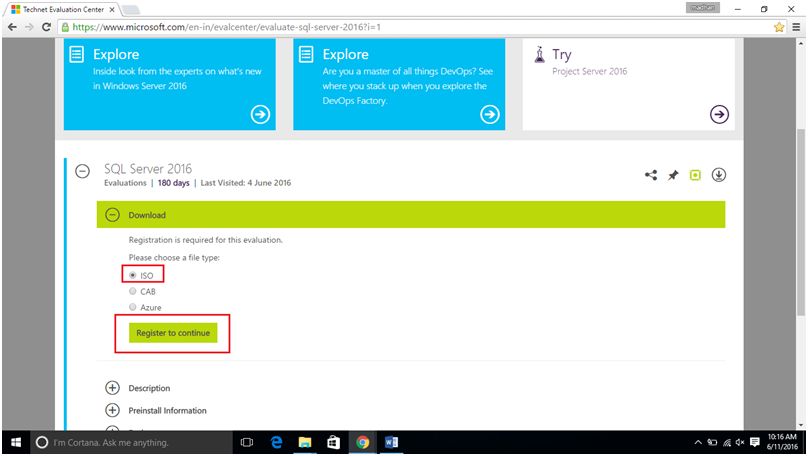Collapse the SQL Server 2016 section

point(83,172)
